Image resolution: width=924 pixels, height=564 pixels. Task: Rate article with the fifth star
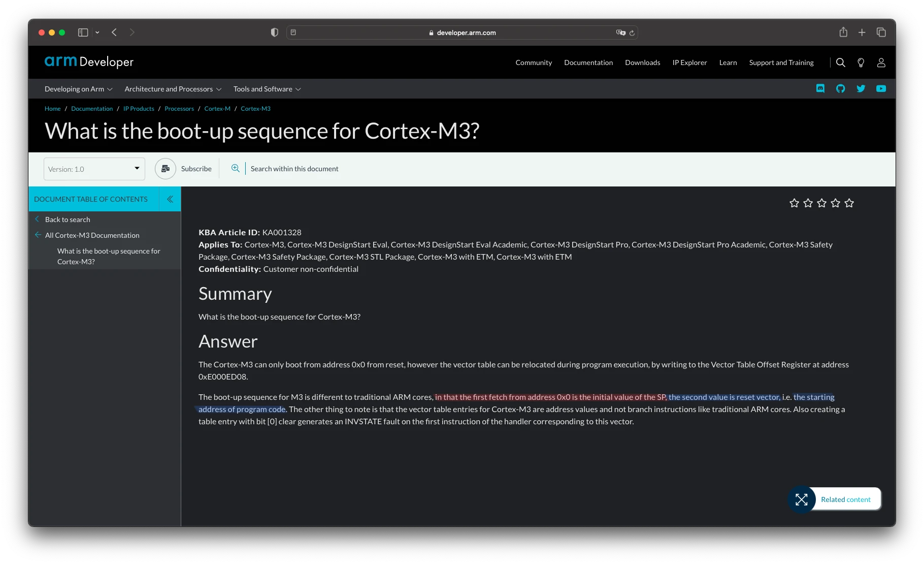[849, 203]
